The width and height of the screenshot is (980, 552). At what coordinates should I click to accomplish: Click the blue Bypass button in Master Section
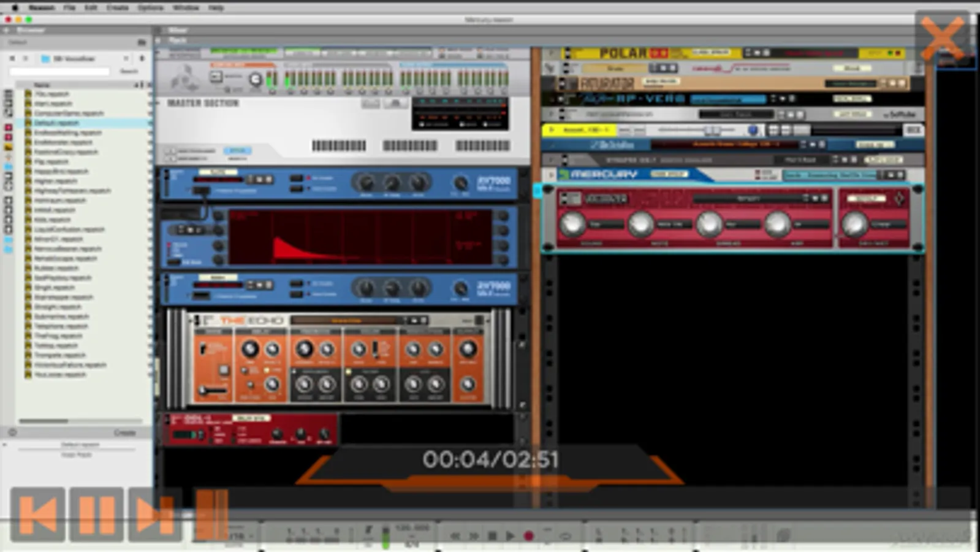point(237,150)
